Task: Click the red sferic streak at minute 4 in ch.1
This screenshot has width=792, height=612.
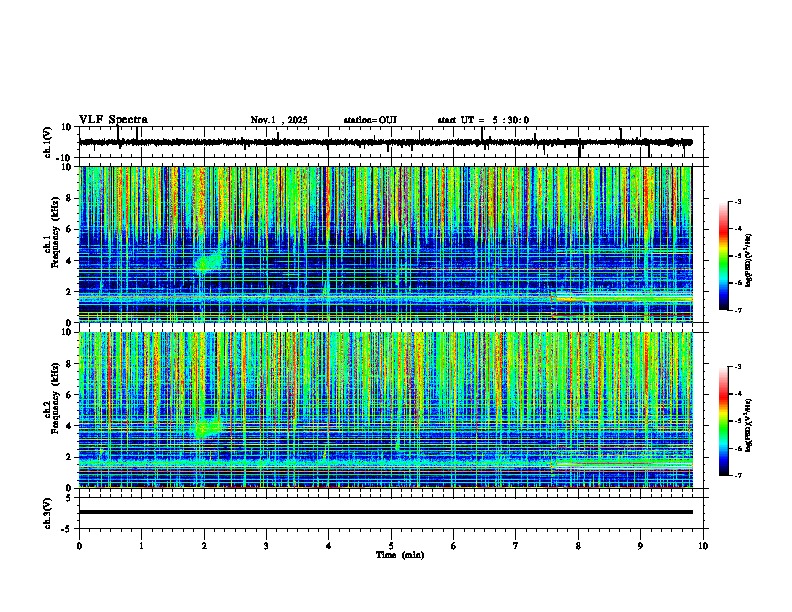Action: (327, 202)
